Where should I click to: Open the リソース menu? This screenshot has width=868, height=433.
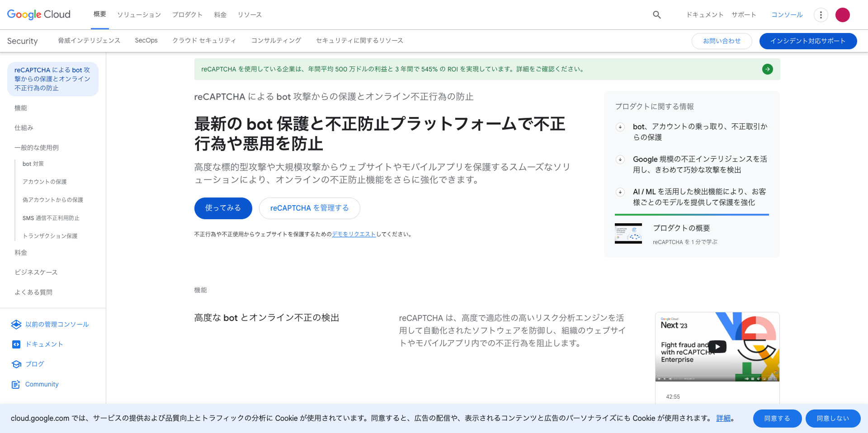250,15
